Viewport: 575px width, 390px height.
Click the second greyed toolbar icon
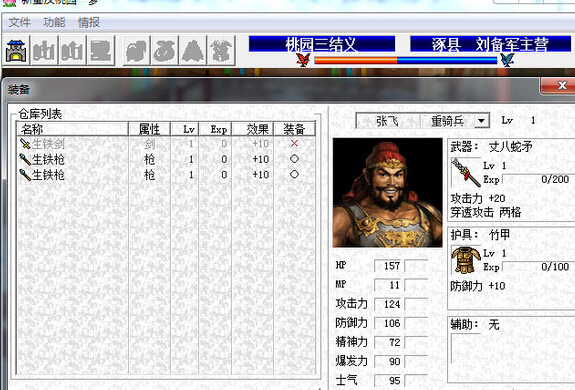(x=44, y=51)
